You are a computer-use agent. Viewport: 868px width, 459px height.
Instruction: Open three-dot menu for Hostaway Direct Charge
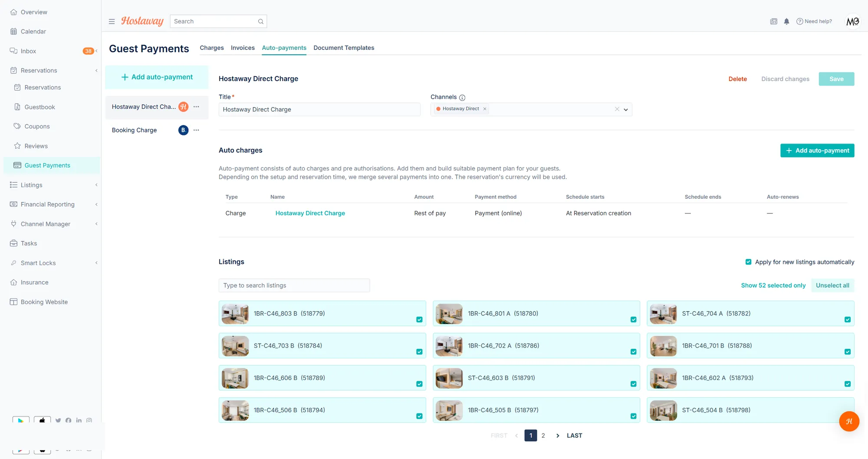[x=196, y=107]
